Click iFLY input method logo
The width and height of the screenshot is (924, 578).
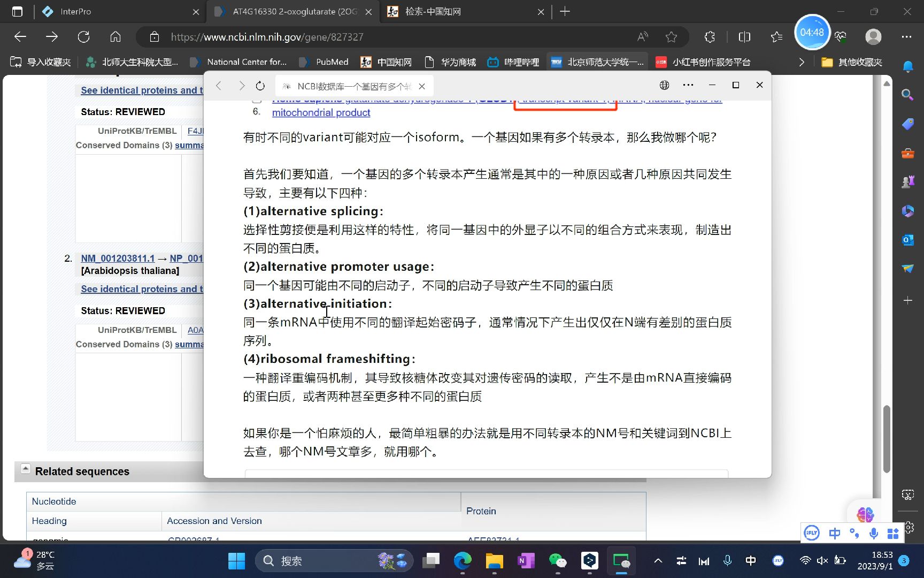[x=812, y=533]
